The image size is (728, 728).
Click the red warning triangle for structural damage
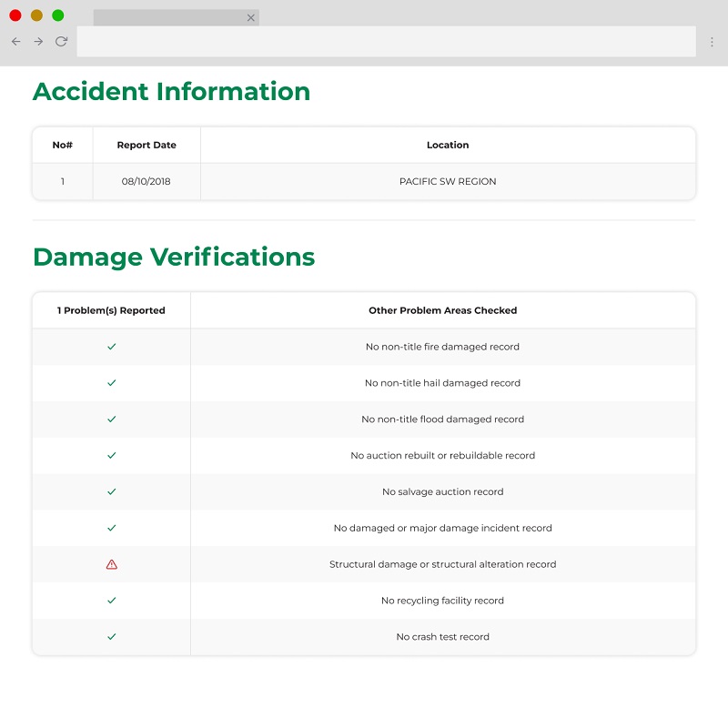(112, 564)
